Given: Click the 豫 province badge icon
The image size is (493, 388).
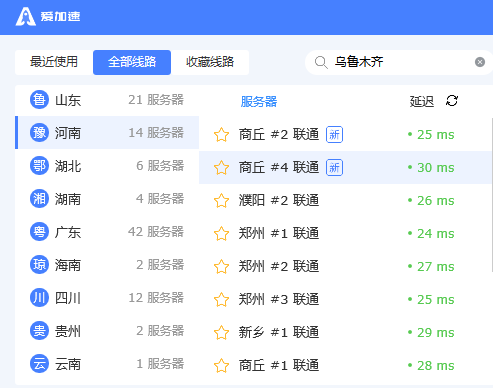Looking at the screenshot, I should click(39, 133).
